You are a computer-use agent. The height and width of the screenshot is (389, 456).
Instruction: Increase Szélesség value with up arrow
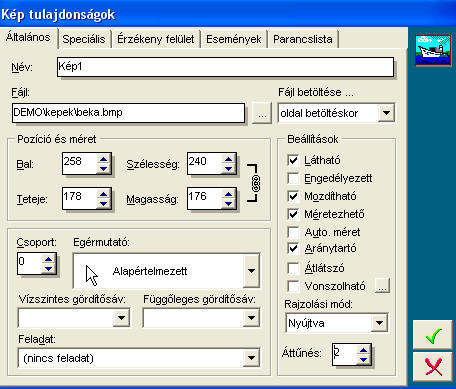(x=228, y=159)
